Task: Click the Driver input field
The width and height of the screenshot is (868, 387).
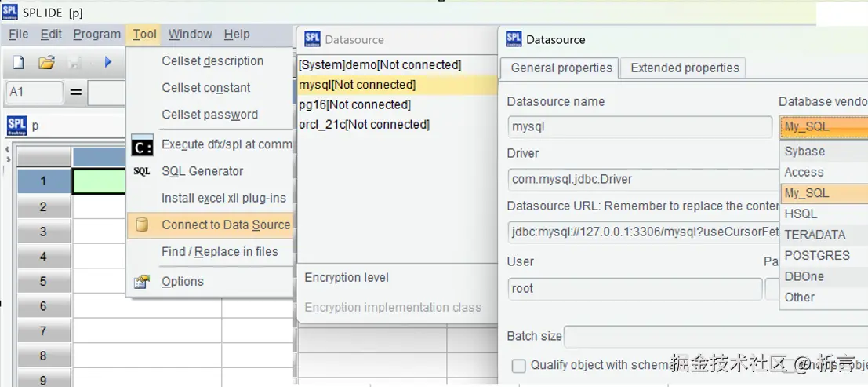Action: (643, 180)
